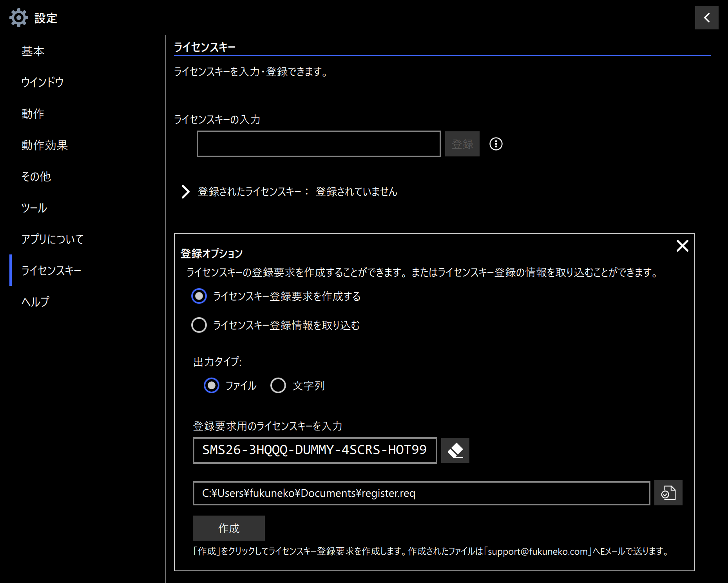This screenshot has width=728, height=583.
Task: Focus the ライセンスキーの入力 text field
Action: point(319,144)
